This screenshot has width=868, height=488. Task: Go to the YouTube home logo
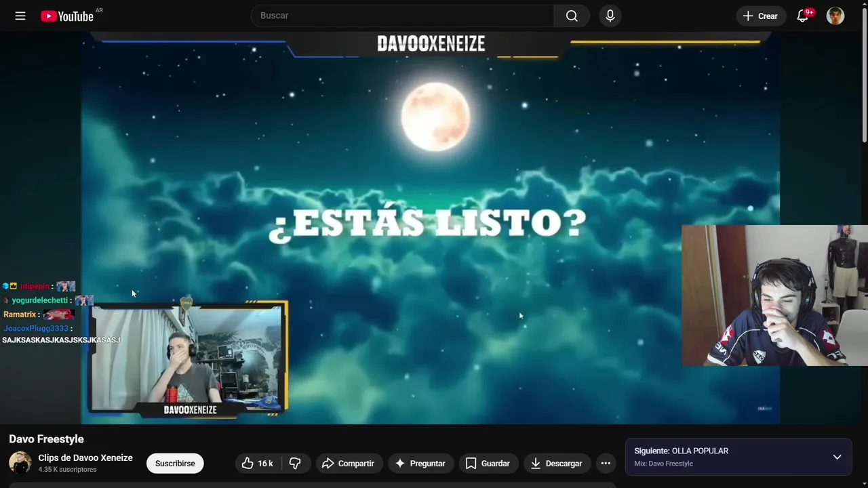click(66, 16)
